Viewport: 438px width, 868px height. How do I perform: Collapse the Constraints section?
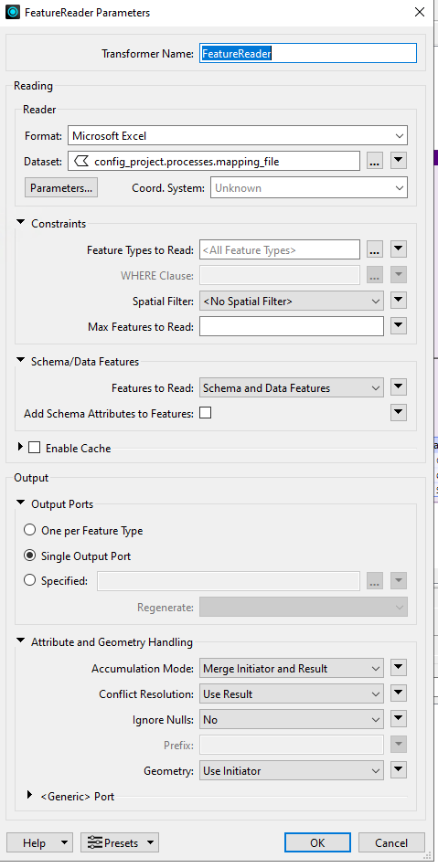point(21,223)
